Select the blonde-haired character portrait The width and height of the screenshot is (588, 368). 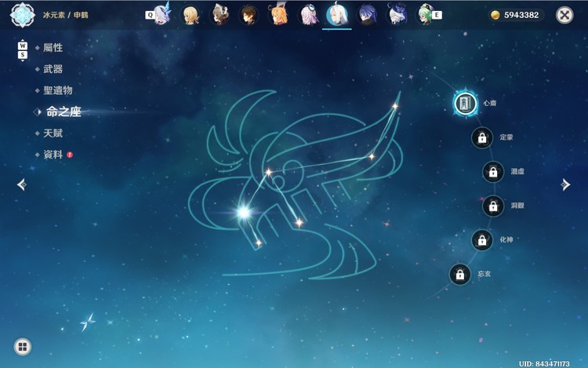click(x=191, y=15)
